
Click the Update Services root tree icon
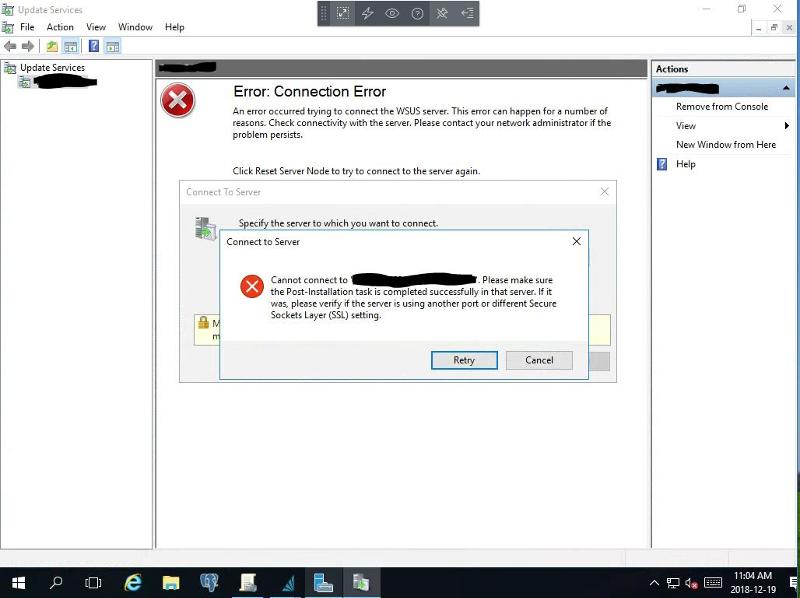pos(10,67)
